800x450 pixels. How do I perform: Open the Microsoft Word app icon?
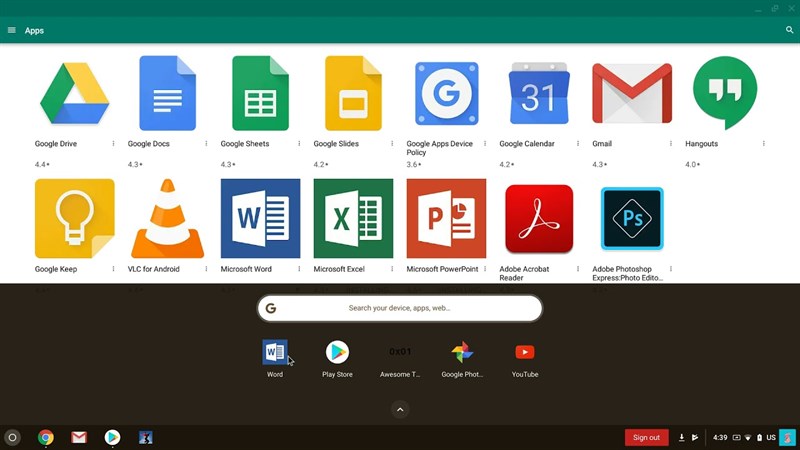pyautogui.click(x=260, y=218)
